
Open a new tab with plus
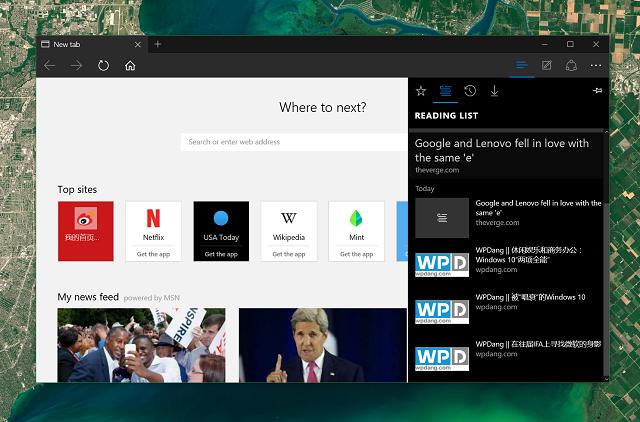pyautogui.click(x=158, y=44)
